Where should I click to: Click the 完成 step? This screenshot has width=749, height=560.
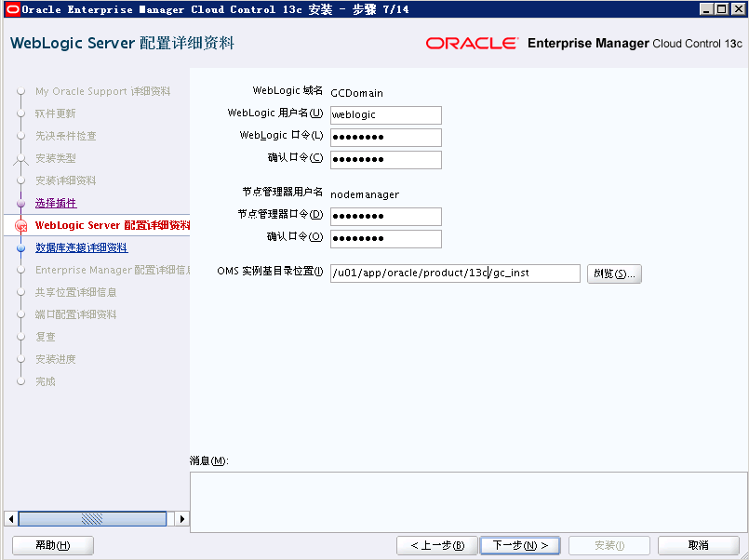coord(46,381)
